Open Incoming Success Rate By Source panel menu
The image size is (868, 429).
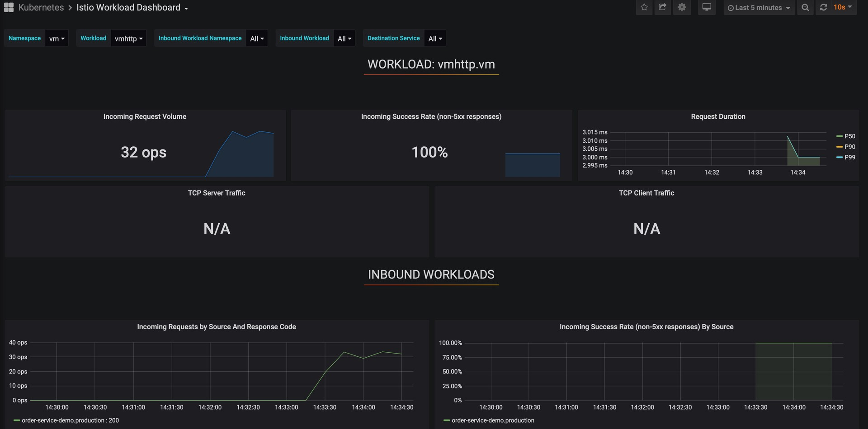646,326
